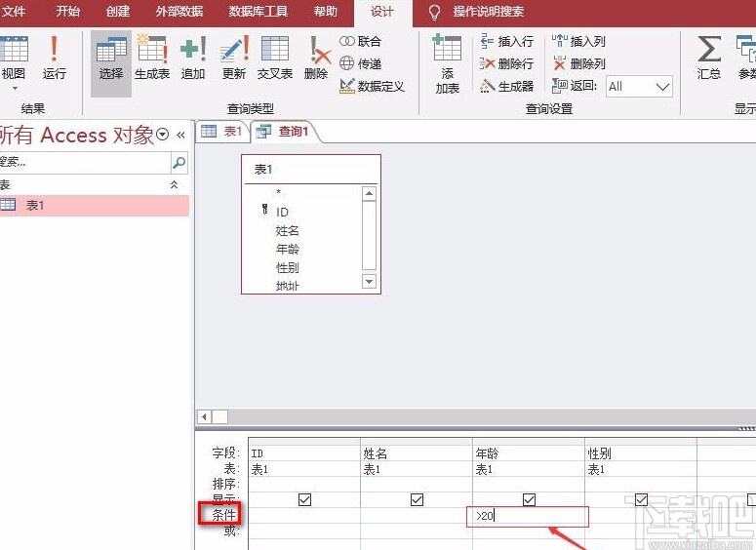The image size is (756, 550).
Task: Select ID field in 表1 field list
Action: pyautogui.click(x=282, y=212)
